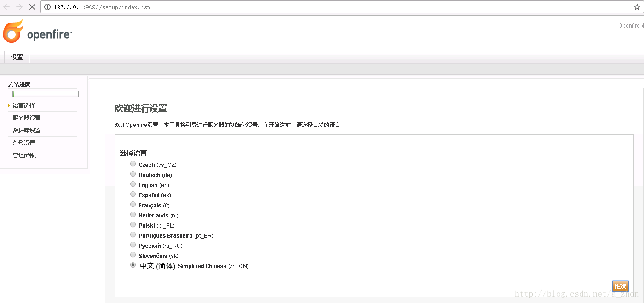Screen dimensions: 644x303
Task: Click the 数据库设置 step in sidebar
Action: [x=27, y=131]
